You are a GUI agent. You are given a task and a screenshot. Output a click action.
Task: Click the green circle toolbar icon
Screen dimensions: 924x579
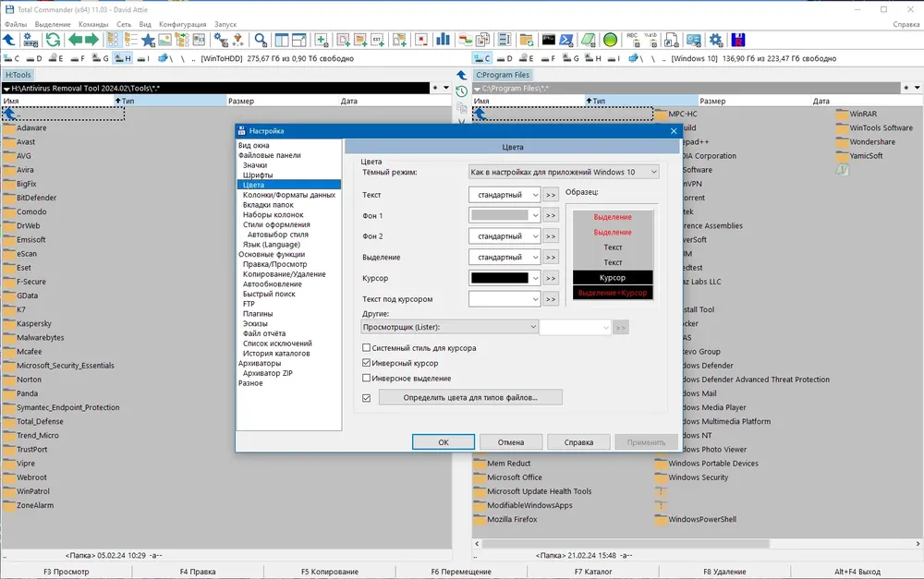[x=610, y=40]
